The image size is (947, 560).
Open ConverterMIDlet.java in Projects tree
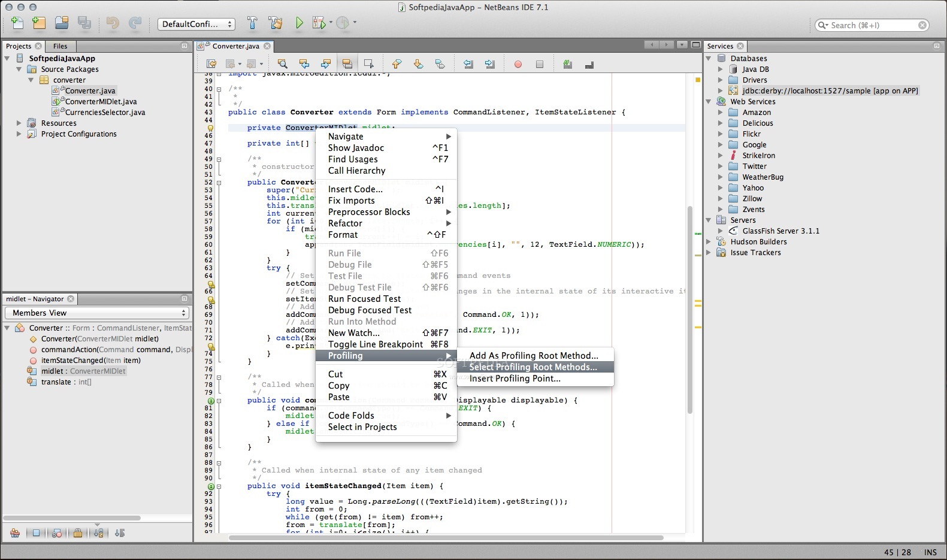click(x=101, y=102)
